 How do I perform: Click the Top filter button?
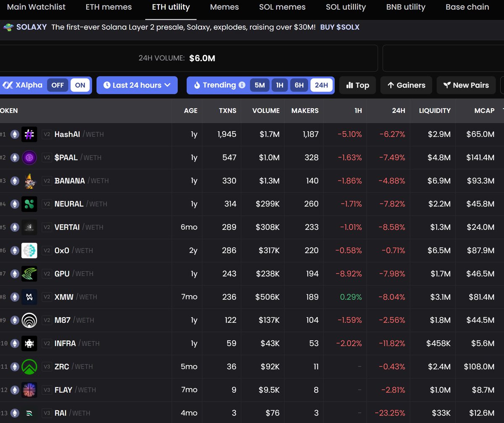[x=357, y=85]
